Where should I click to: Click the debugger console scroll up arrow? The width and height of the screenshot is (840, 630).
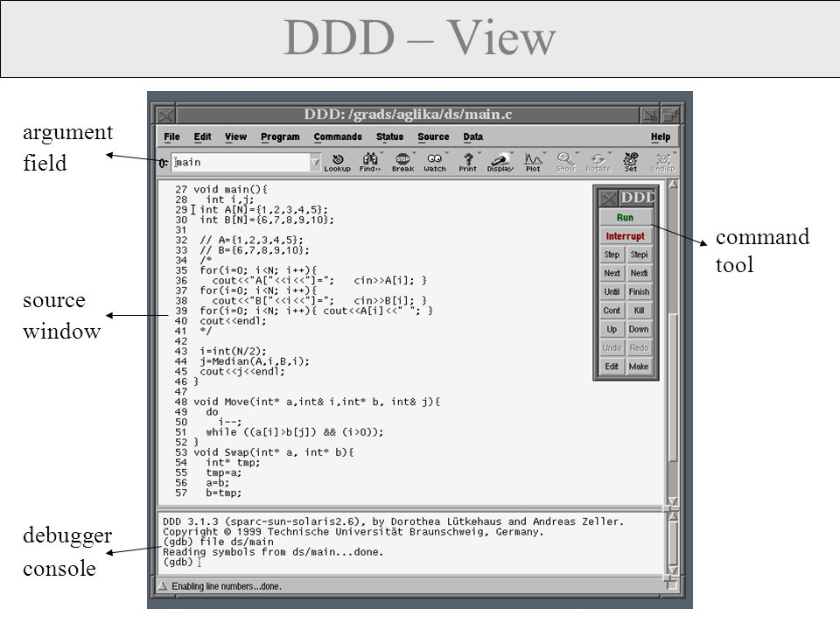pos(673,516)
